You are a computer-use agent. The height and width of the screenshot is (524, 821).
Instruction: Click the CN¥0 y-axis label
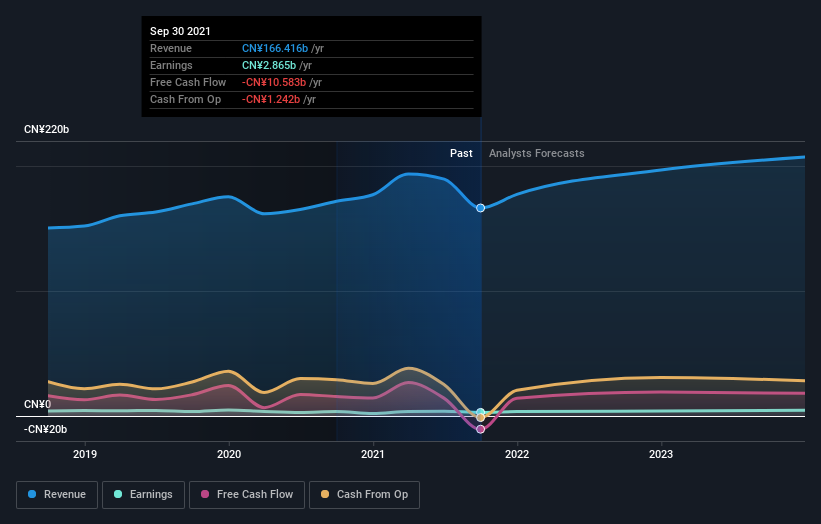coord(37,404)
